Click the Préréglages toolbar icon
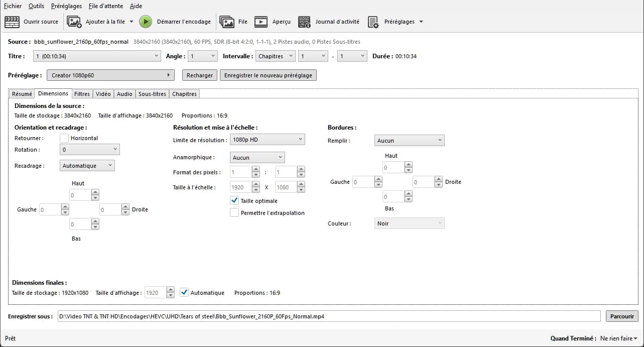 click(x=373, y=22)
